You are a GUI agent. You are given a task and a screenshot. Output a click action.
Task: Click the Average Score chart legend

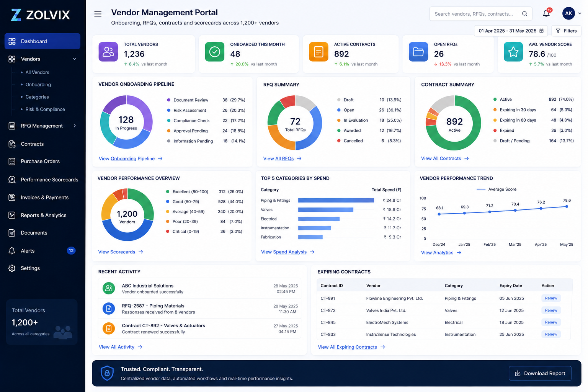tap(496, 189)
